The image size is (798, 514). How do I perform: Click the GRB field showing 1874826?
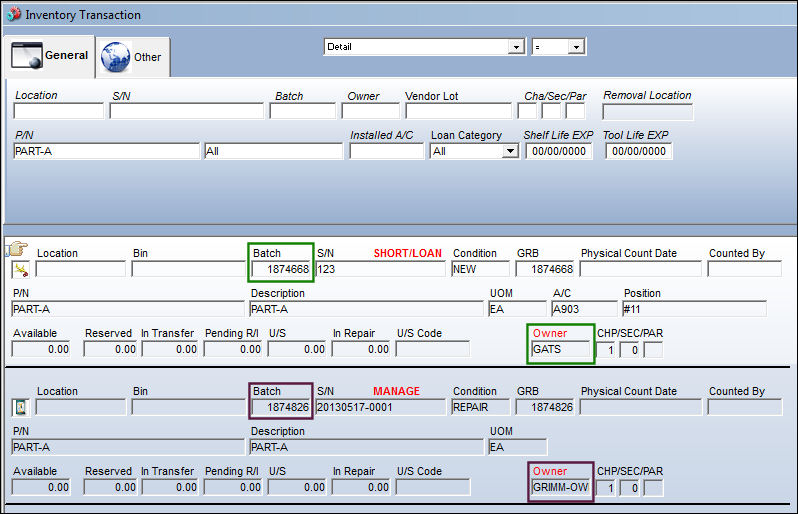545,407
